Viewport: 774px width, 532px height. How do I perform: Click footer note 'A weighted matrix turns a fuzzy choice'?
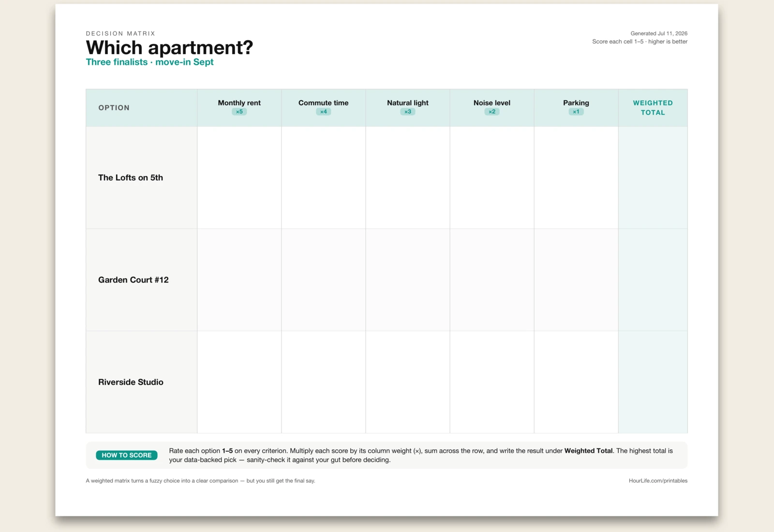pos(200,481)
